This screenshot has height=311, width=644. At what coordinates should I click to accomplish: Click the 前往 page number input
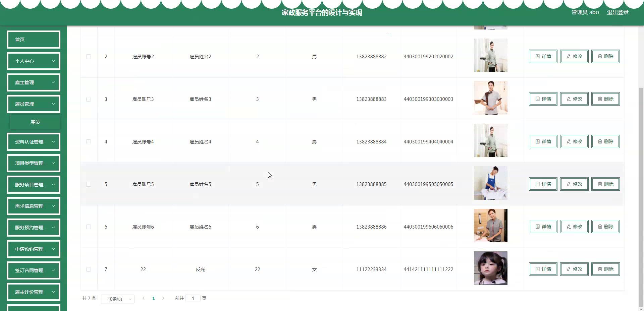(x=193, y=298)
